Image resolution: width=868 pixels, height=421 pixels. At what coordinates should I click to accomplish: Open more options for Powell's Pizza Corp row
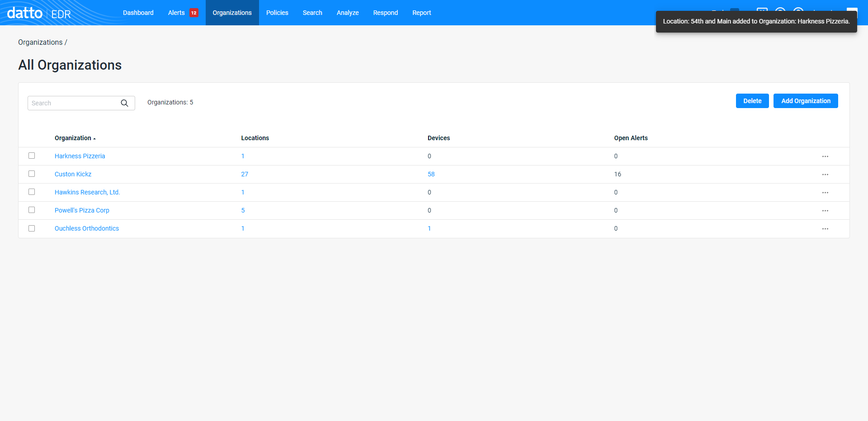(x=825, y=211)
